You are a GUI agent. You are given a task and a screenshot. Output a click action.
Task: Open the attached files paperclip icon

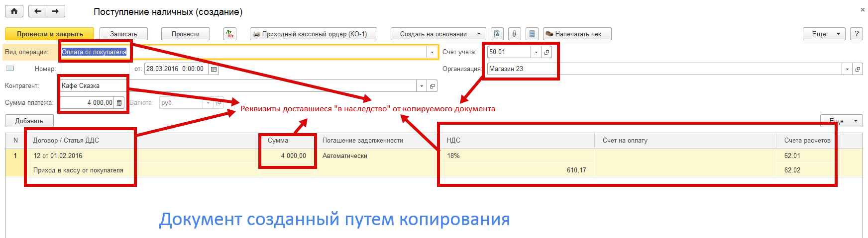click(514, 34)
